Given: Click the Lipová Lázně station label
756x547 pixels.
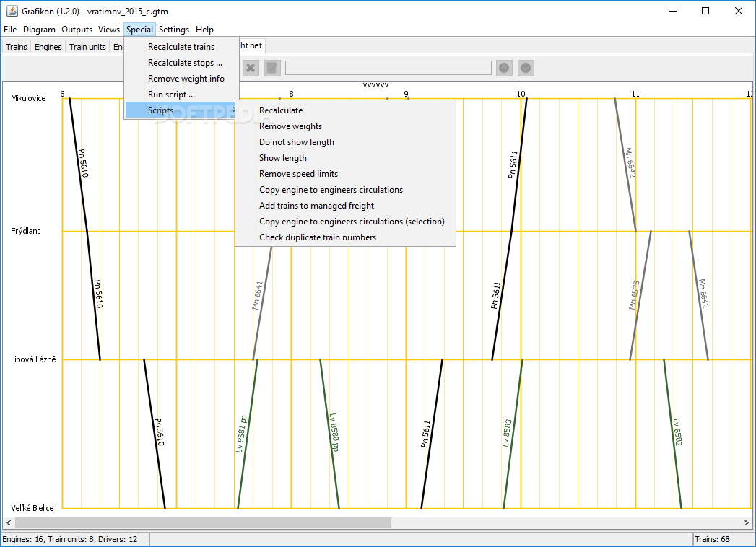Looking at the screenshot, I should tap(33, 359).
